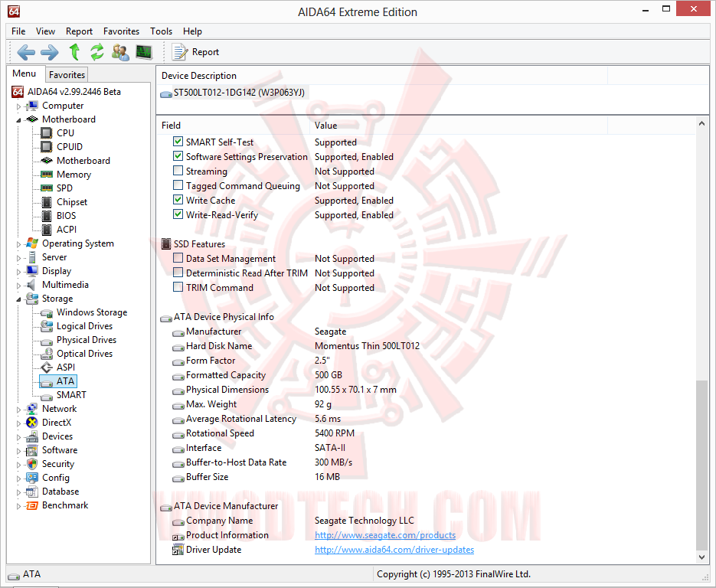Collapse the Storage tree node
Viewport: 716px width, 588px height.
(18, 299)
